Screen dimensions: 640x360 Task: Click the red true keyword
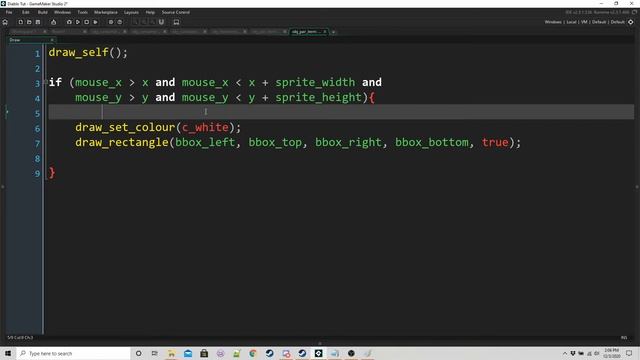(x=495, y=142)
